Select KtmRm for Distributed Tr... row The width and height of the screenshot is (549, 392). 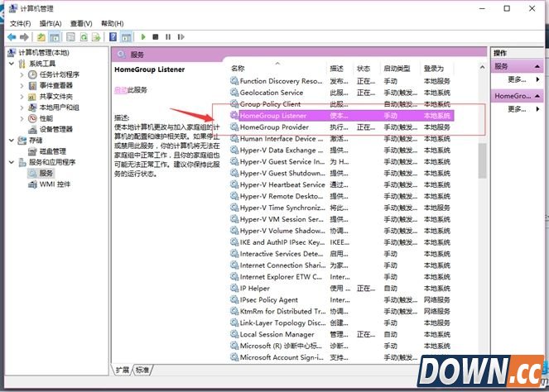pos(342,311)
